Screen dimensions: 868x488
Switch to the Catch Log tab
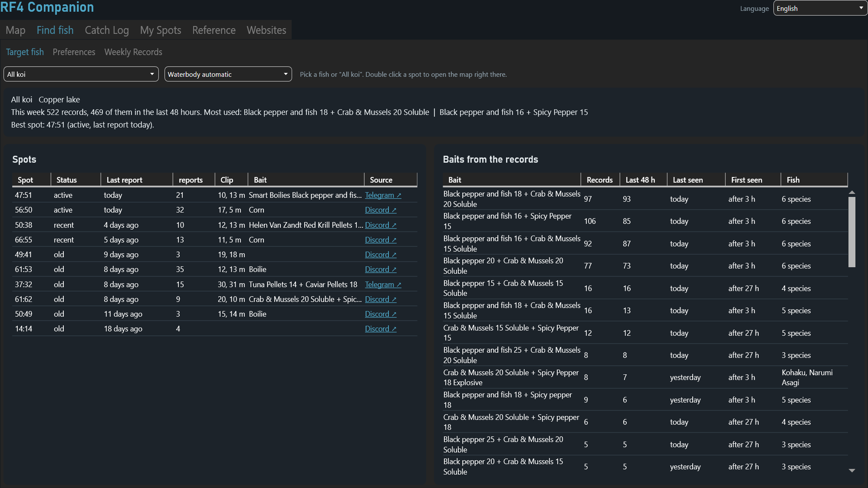coord(107,30)
